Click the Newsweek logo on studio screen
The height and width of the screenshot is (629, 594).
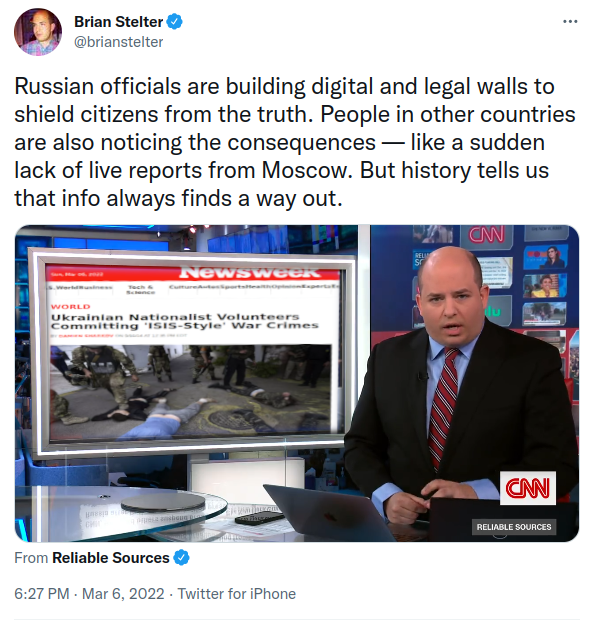click(x=249, y=272)
